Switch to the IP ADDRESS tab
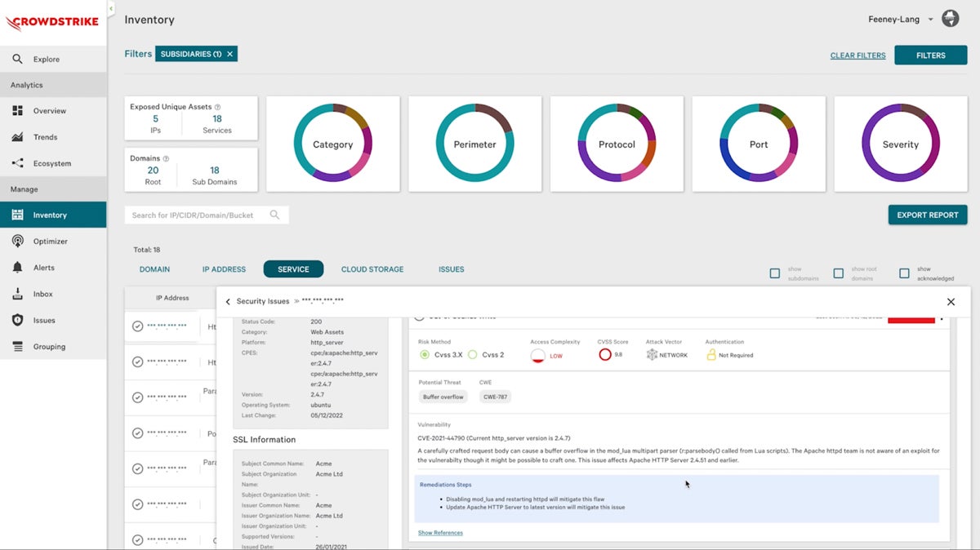 point(224,269)
